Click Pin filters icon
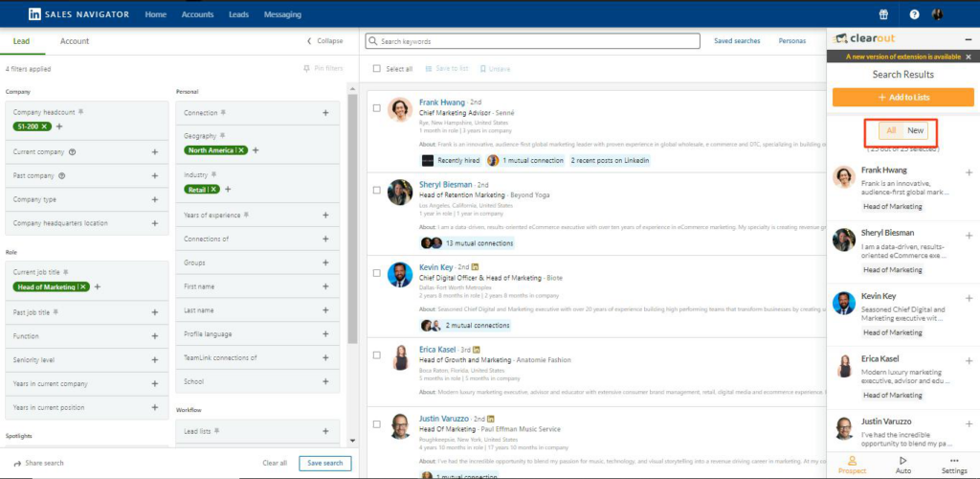980x479 pixels. coord(306,69)
